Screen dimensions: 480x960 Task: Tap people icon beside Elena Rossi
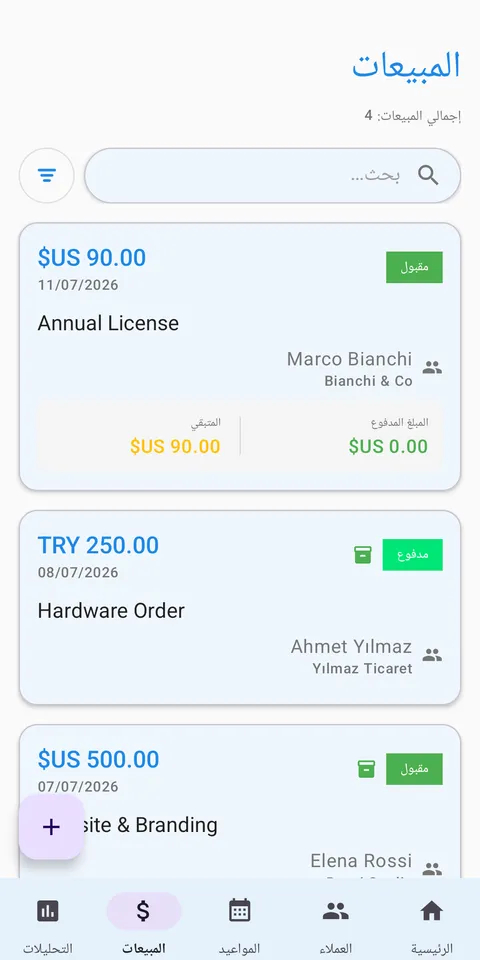[432, 869]
